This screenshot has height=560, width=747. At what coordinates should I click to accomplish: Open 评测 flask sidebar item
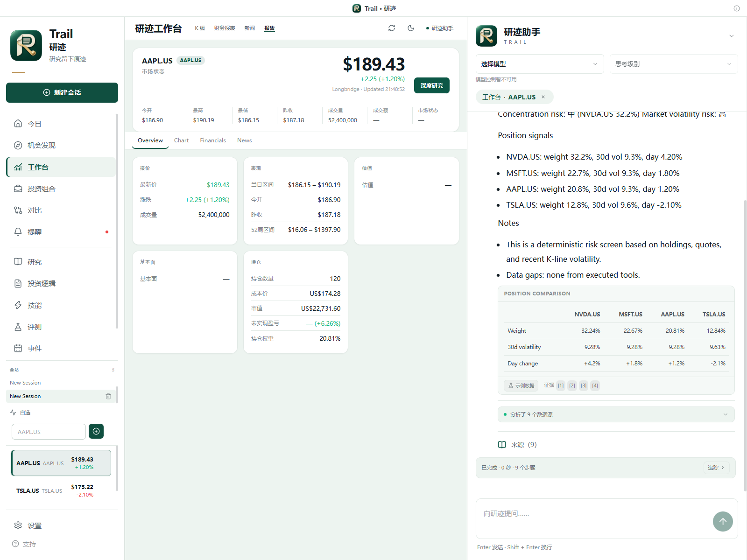pos(61,327)
